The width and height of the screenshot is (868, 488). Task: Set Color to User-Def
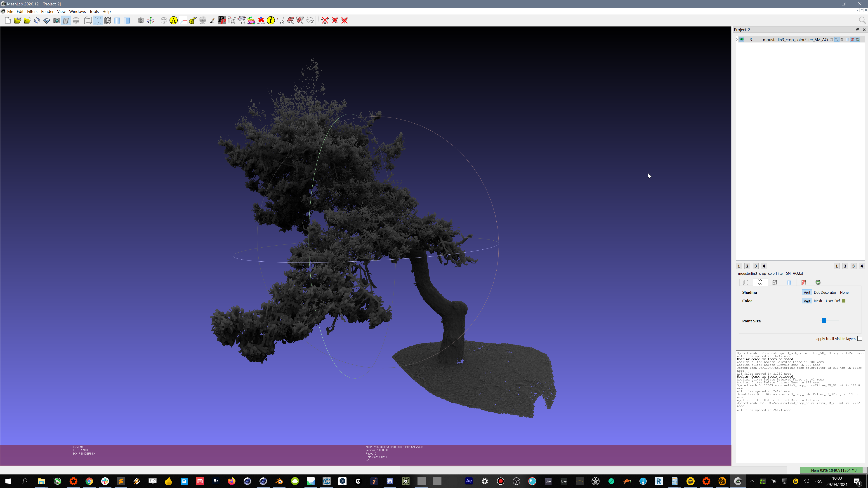833,301
